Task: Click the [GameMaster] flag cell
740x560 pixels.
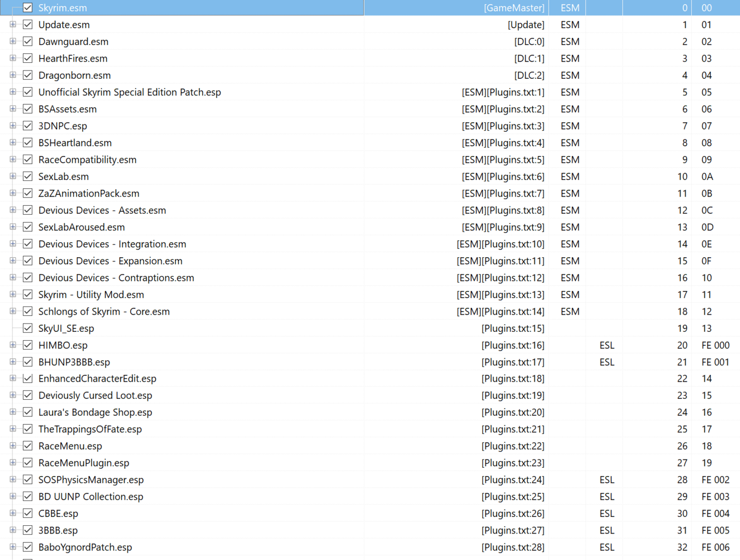Action: tap(514, 8)
